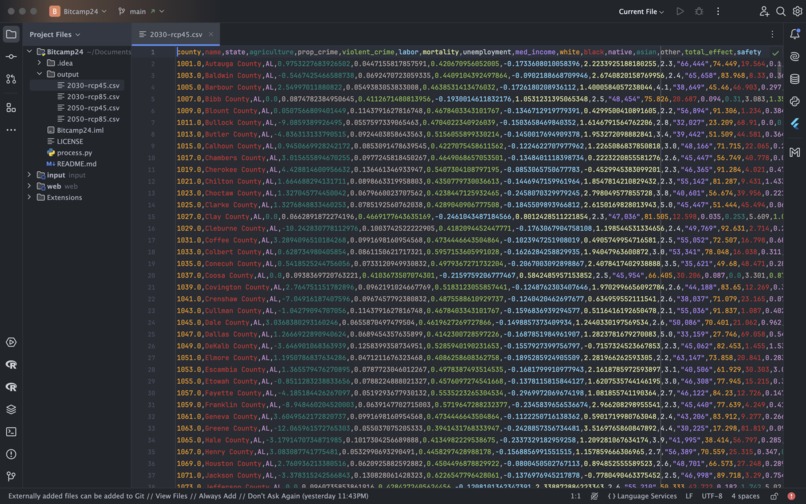Open the Maven tool window
The image size is (806, 504).
(795, 152)
